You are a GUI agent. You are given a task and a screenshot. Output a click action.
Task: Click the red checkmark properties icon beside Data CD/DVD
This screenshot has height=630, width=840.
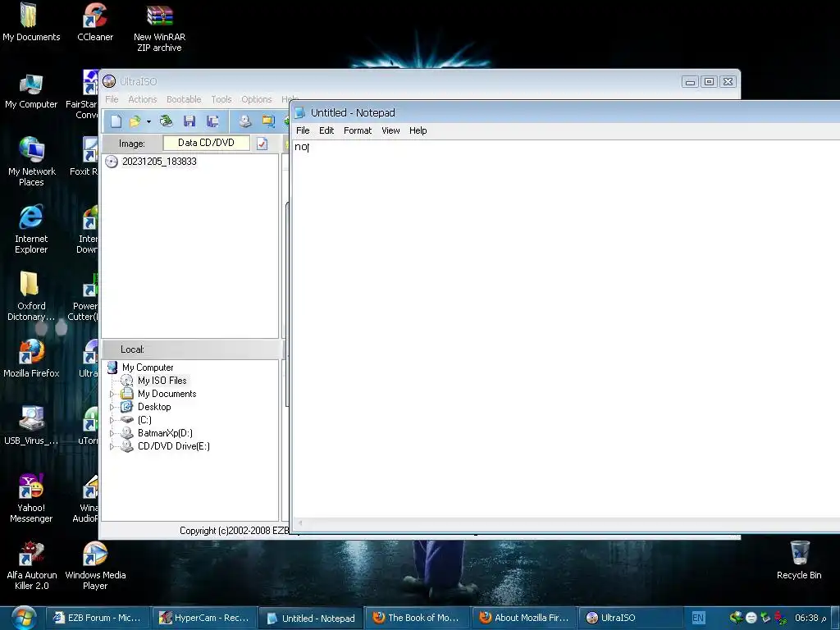pos(262,144)
